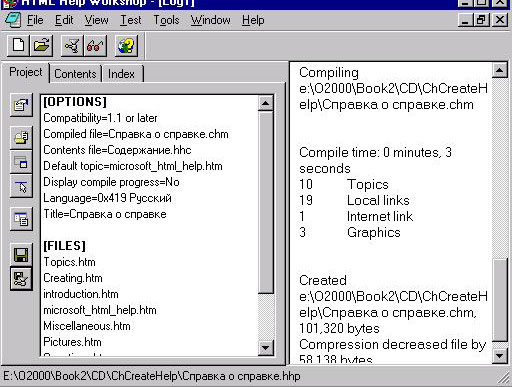Screen dimensions: 512x387
Task: Switch to the Index tab
Action: click(121, 74)
